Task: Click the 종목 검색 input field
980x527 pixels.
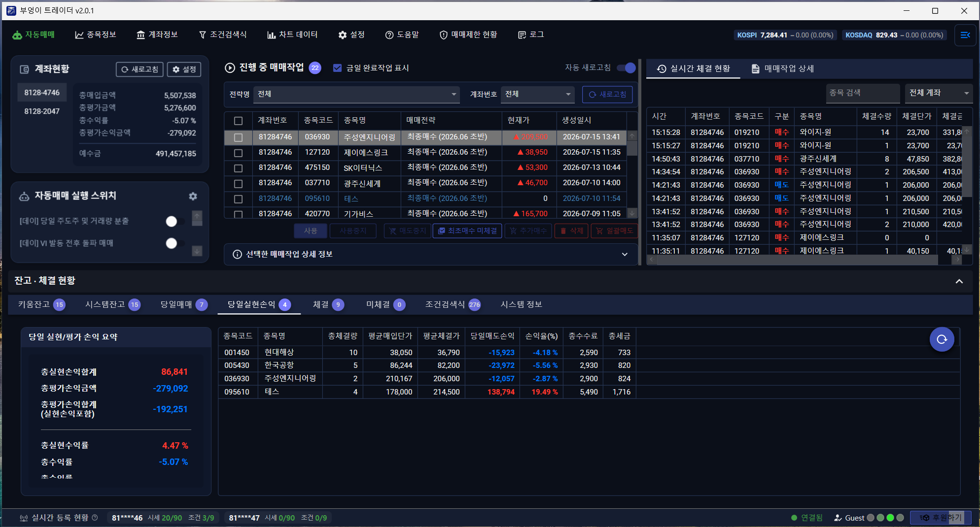Action: click(x=863, y=93)
